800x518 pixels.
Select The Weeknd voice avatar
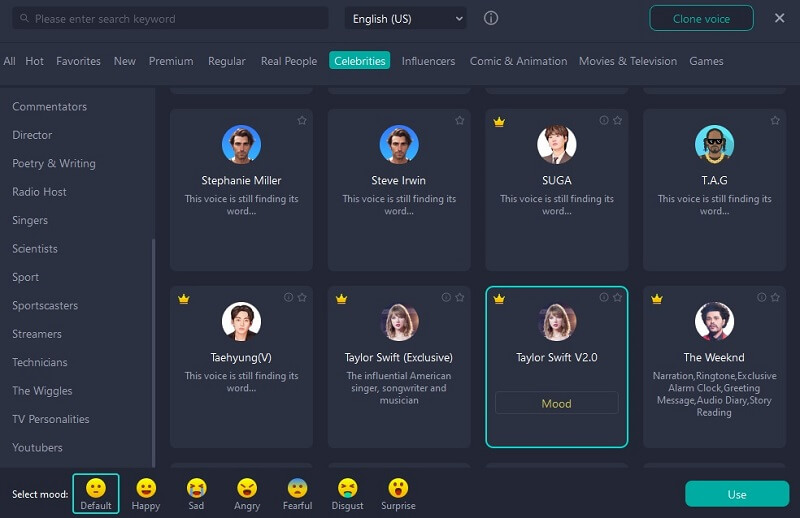click(714, 321)
